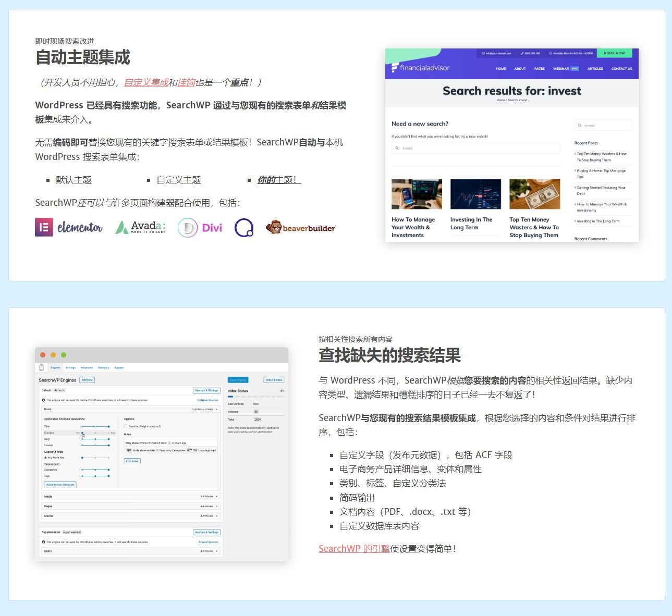The image size is (672, 616).
Task: Click CONTACT US in the menu
Action: pyautogui.click(x=621, y=68)
